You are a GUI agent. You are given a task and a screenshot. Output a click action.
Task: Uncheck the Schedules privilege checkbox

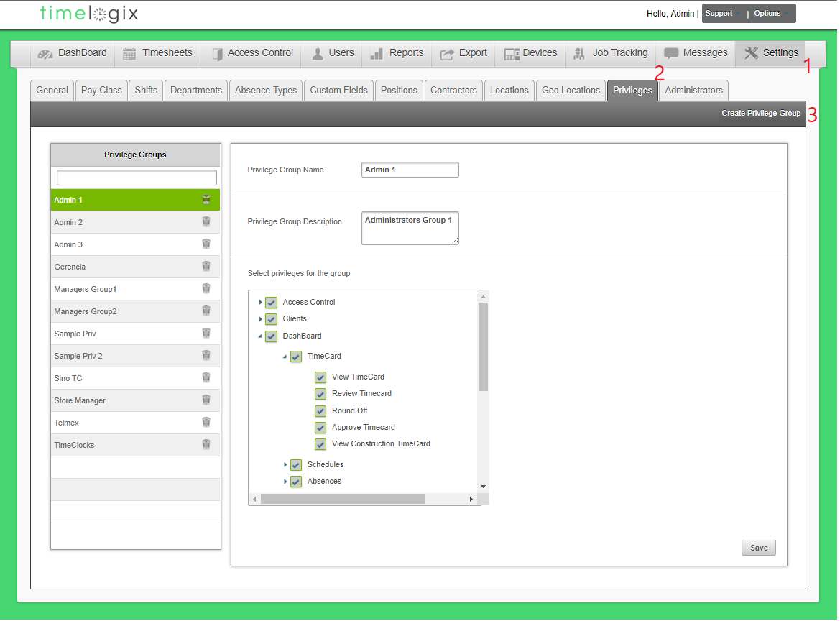pos(296,465)
